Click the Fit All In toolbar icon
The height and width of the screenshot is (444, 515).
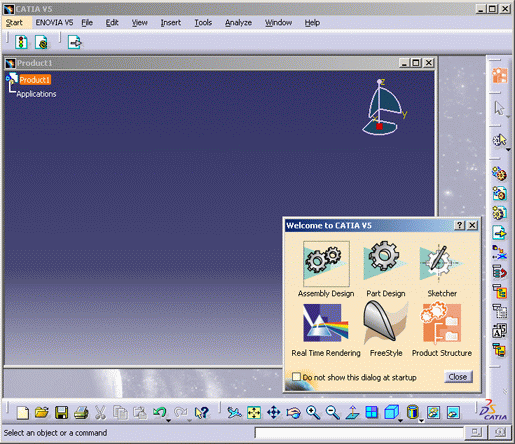tap(254, 413)
